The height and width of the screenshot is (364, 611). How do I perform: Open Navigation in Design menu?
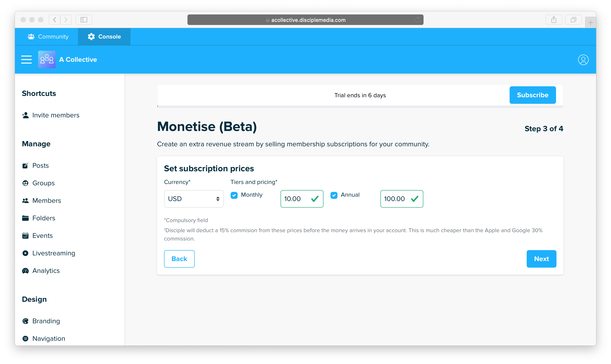tap(44, 339)
